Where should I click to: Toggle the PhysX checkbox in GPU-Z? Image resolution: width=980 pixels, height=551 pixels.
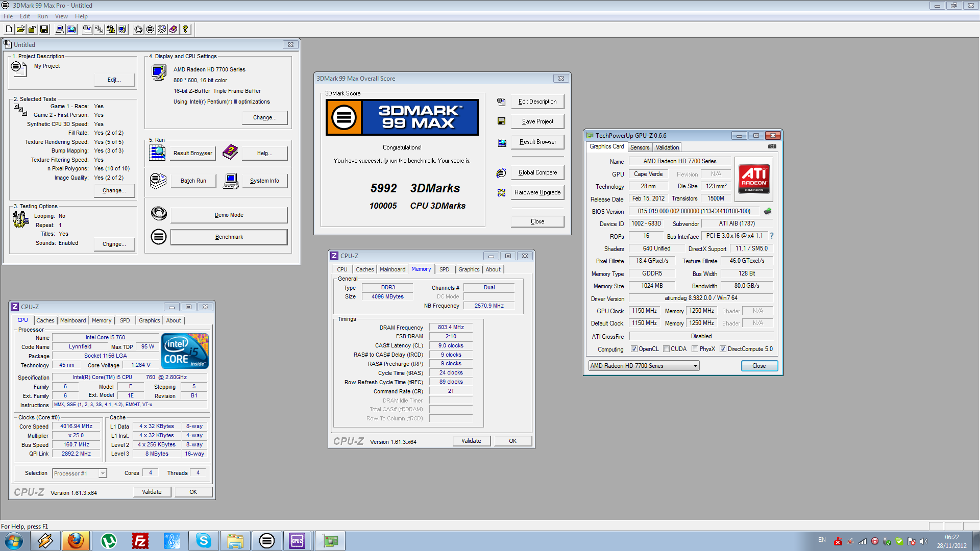(695, 349)
